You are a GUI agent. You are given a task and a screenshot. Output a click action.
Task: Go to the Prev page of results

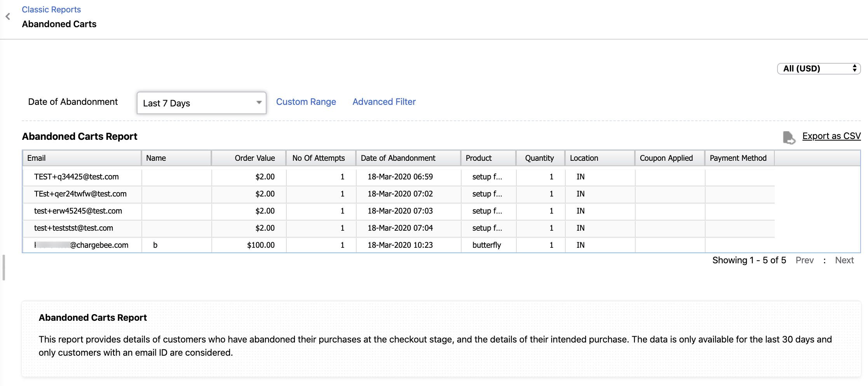click(805, 260)
